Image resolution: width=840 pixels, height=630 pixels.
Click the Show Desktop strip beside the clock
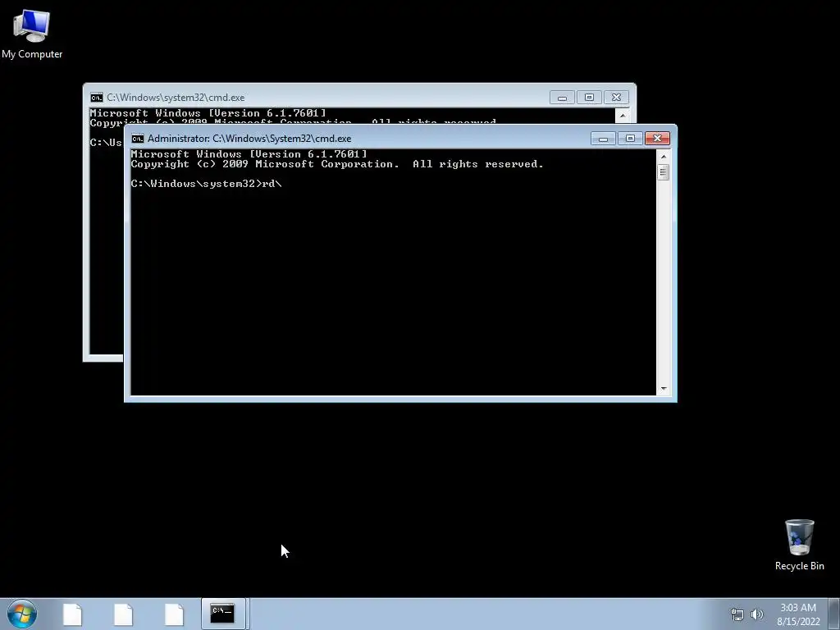click(834, 614)
